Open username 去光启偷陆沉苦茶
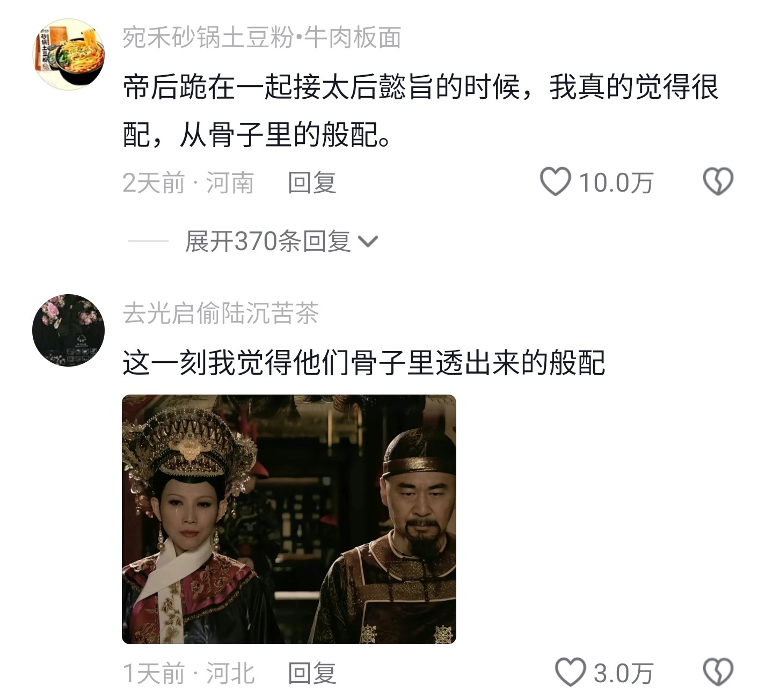The width and height of the screenshot is (773, 700). 221,313
